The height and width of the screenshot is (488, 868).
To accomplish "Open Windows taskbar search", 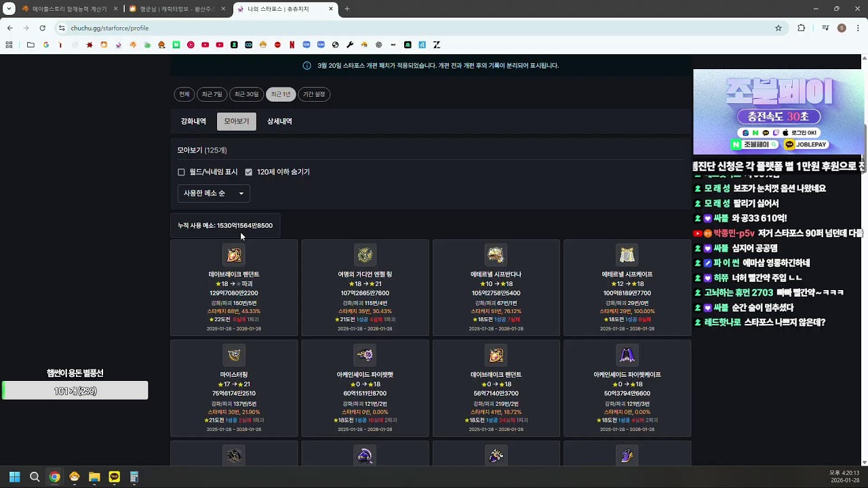I will tap(35, 477).
